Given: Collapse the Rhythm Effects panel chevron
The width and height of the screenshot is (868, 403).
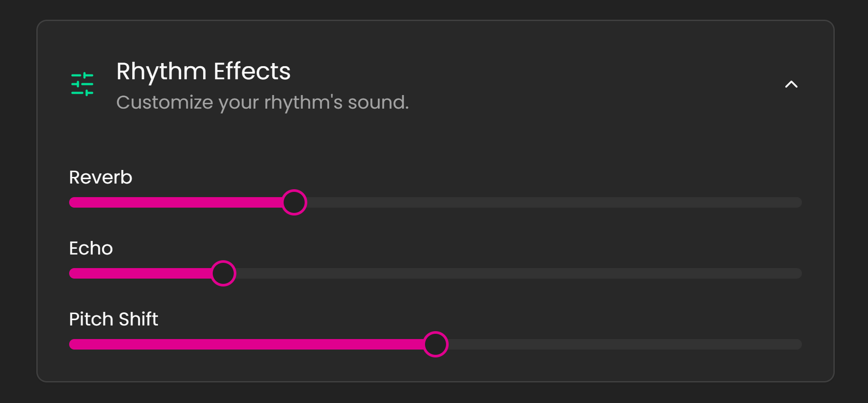Looking at the screenshot, I should [791, 84].
